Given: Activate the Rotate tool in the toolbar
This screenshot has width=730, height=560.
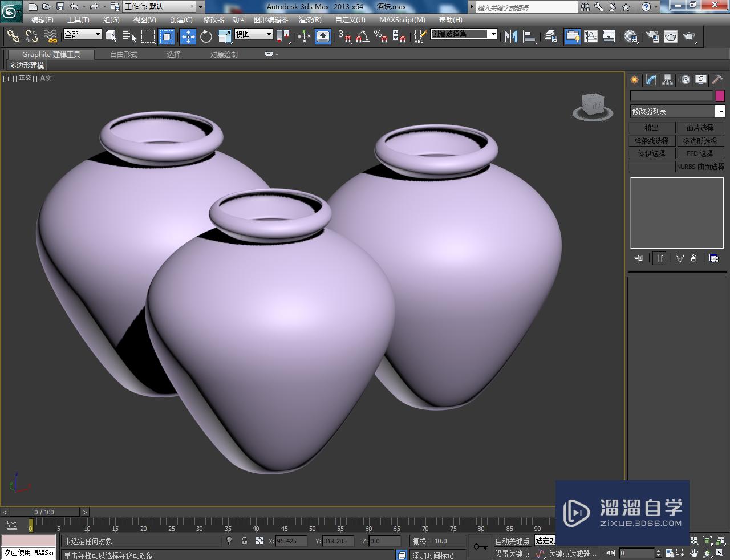Looking at the screenshot, I should pos(206,36).
